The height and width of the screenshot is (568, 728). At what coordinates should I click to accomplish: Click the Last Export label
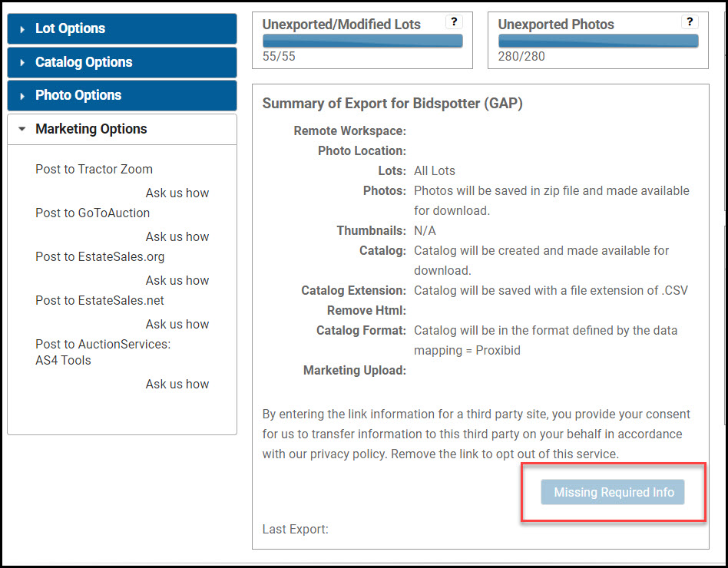[x=293, y=529]
